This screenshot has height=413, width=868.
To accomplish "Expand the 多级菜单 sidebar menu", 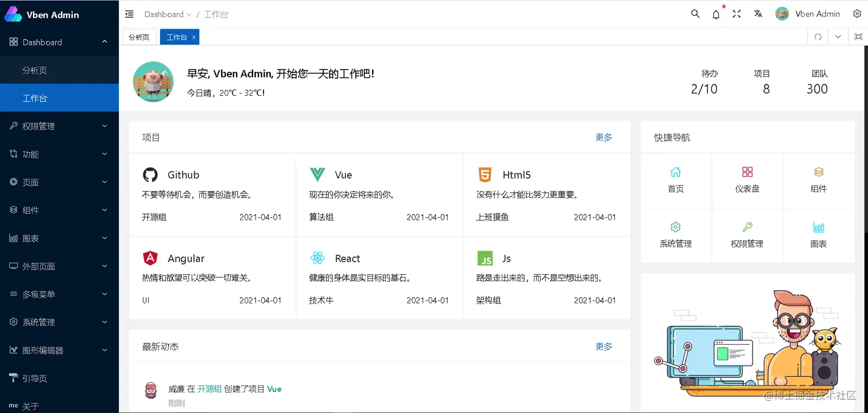I will pos(60,294).
